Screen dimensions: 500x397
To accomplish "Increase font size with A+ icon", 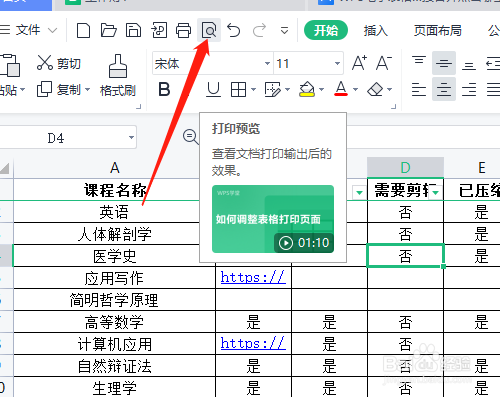I will click(x=359, y=63).
